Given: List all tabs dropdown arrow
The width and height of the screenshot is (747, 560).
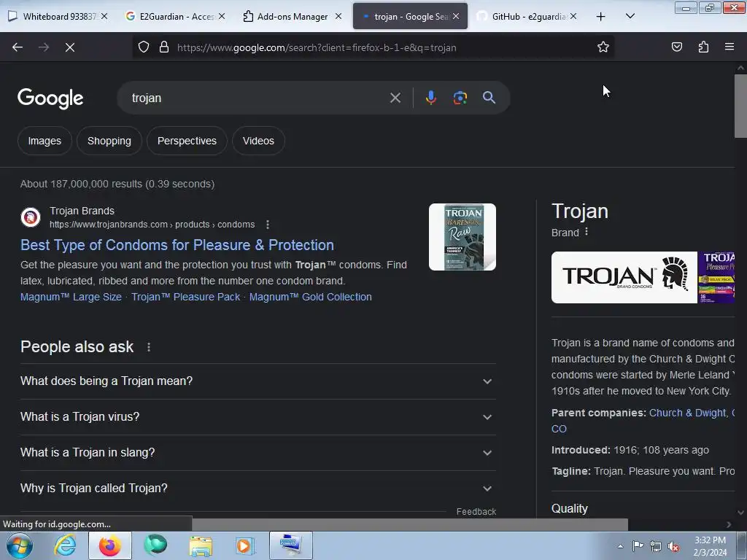Looking at the screenshot, I should click(x=630, y=17).
